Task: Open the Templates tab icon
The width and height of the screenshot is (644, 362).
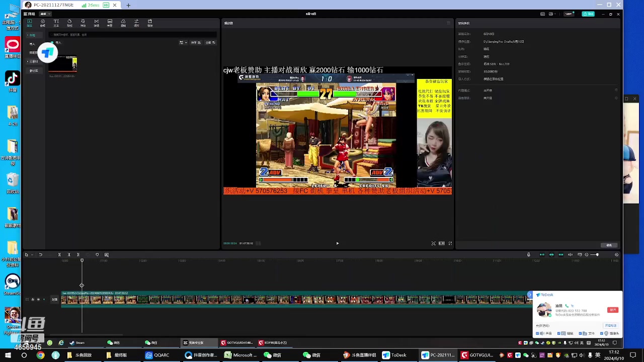Action: click(x=150, y=23)
